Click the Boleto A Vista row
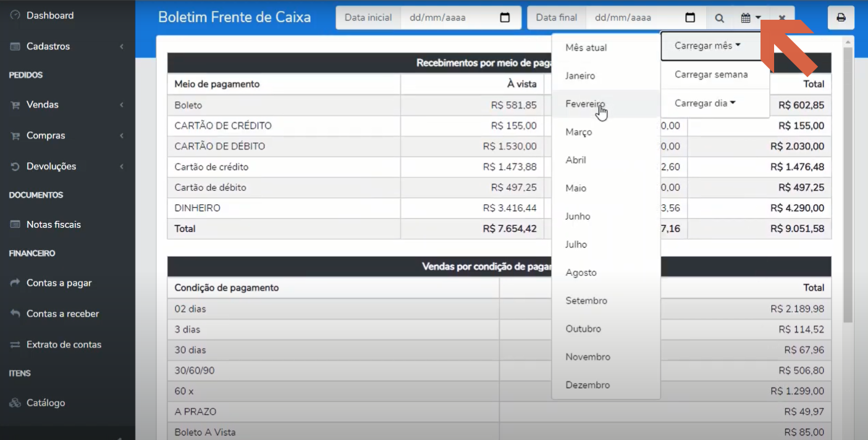The width and height of the screenshot is (868, 440). (x=499, y=432)
